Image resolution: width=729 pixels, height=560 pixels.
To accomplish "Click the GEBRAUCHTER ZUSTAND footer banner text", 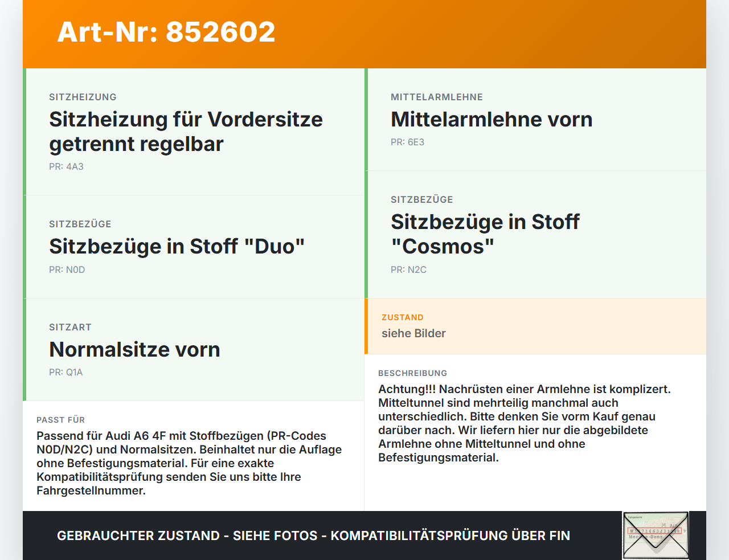I will [313, 536].
